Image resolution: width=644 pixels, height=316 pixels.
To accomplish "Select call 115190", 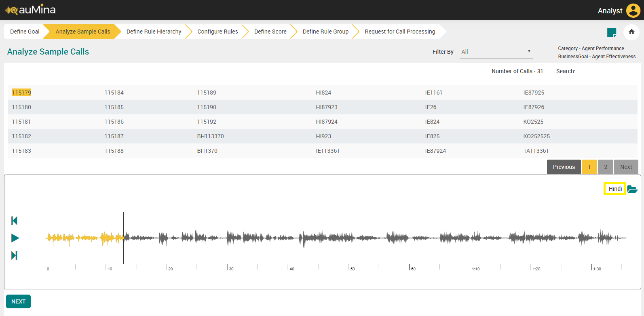I will (x=207, y=107).
